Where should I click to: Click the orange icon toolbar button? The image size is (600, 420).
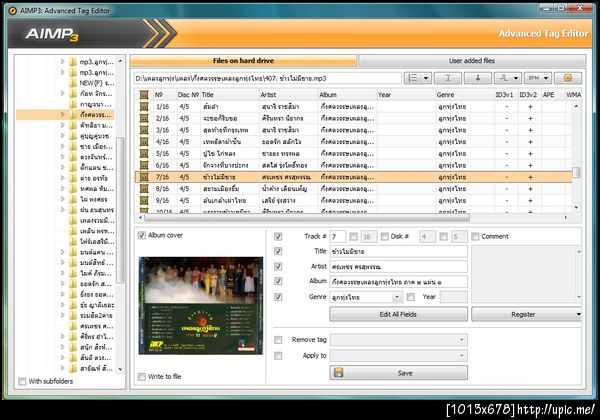click(x=568, y=78)
